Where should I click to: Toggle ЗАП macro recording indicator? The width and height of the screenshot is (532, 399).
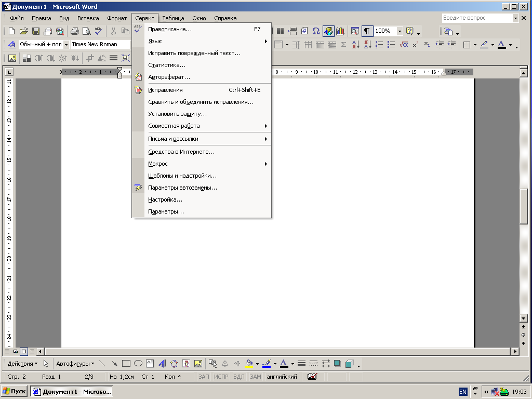pos(204,377)
